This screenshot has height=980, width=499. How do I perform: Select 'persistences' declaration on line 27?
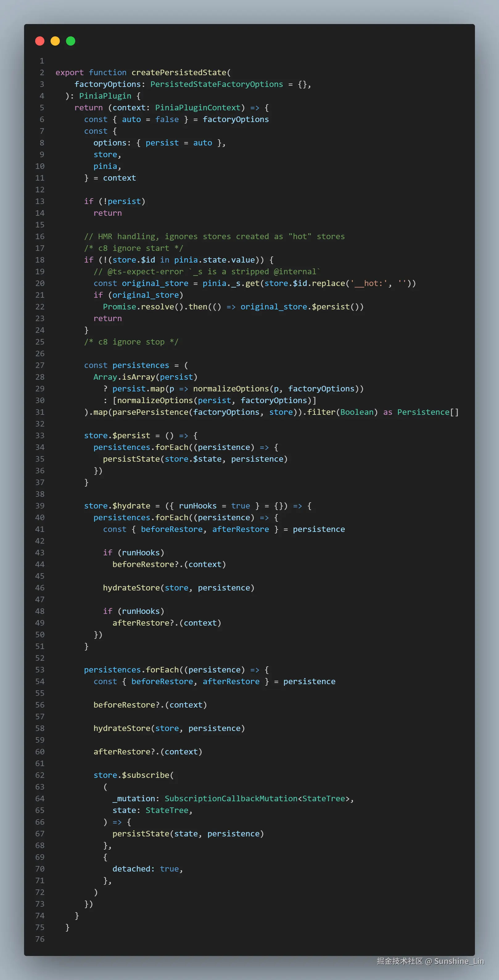[141, 365]
